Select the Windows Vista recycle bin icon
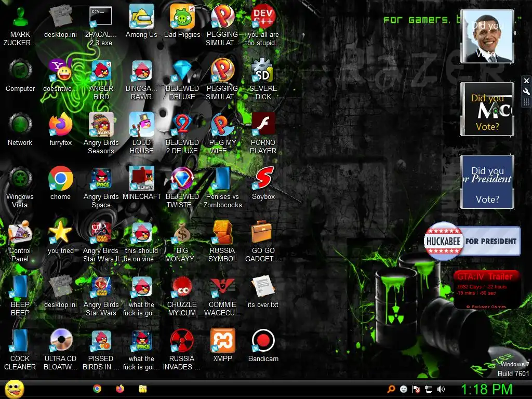Screen dimensions: 532x399 [20, 187]
